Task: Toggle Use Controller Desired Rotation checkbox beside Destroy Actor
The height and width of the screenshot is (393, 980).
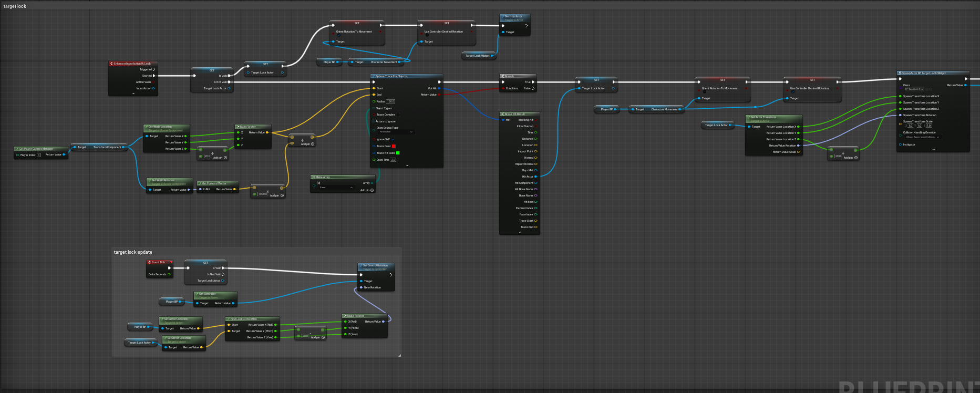Action: (427, 36)
